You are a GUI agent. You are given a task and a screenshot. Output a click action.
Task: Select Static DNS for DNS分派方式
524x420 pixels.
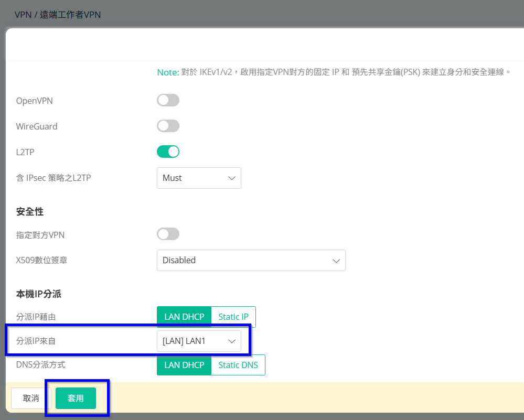pos(238,365)
